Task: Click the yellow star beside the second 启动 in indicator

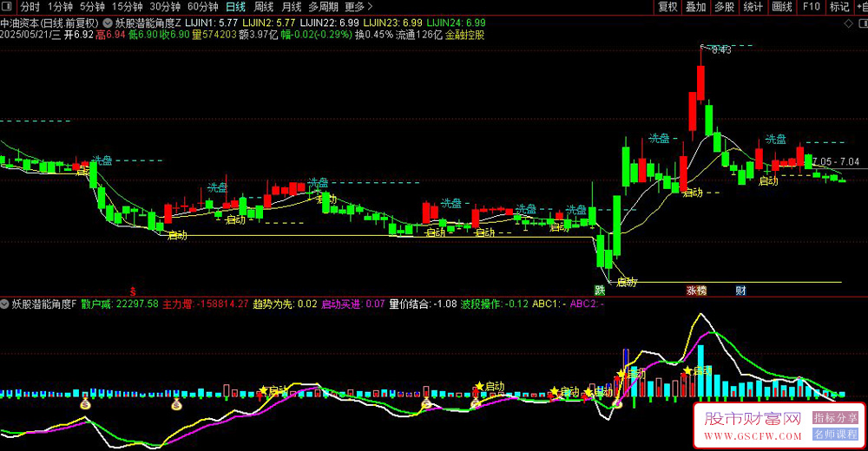Action: point(479,386)
